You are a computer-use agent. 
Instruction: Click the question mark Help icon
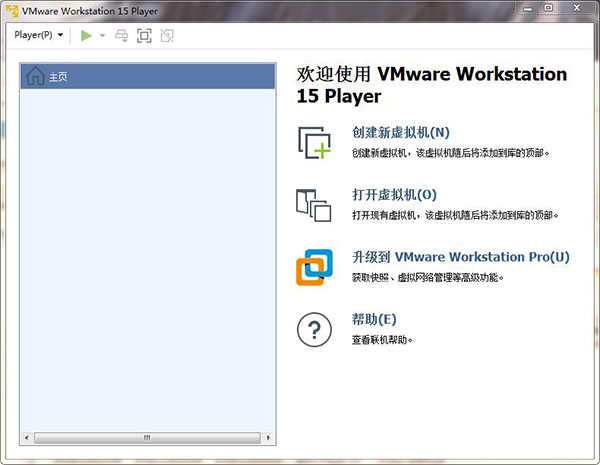[314, 329]
